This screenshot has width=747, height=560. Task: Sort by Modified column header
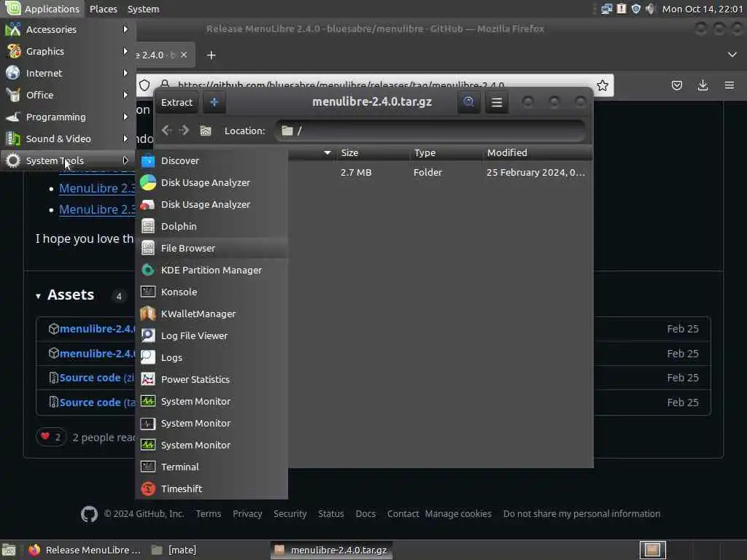(x=537, y=153)
